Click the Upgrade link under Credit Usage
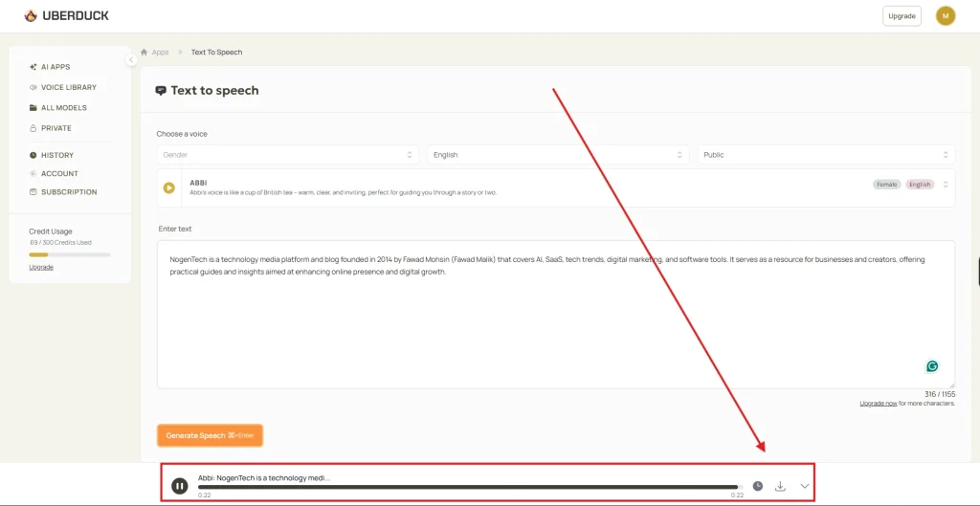Screen dimensions: 980x506 point(41,267)
